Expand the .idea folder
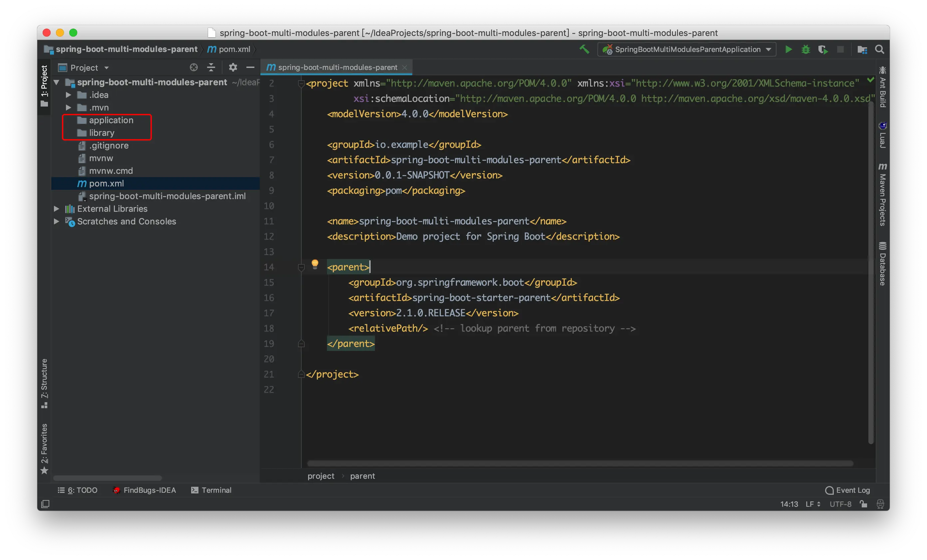Screen dimensions: 927x560 (68, 95)
